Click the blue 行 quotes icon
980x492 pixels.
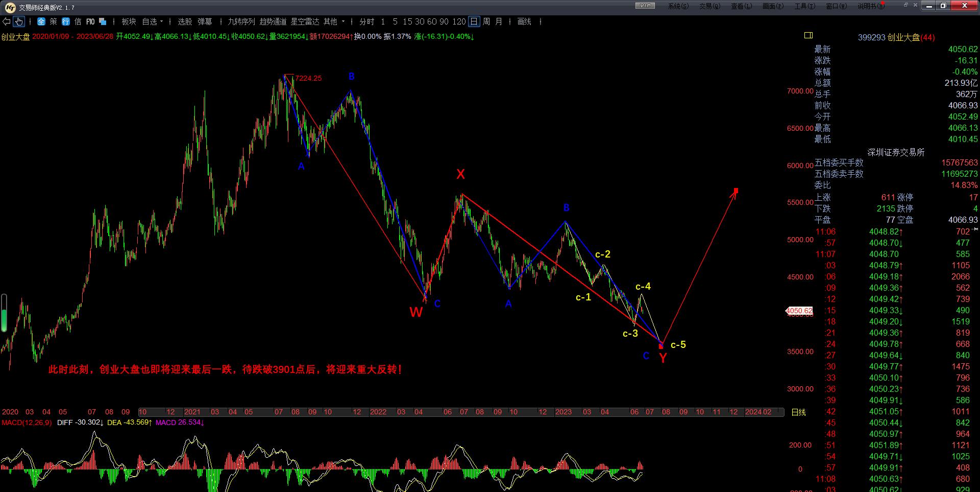[66, 21]
